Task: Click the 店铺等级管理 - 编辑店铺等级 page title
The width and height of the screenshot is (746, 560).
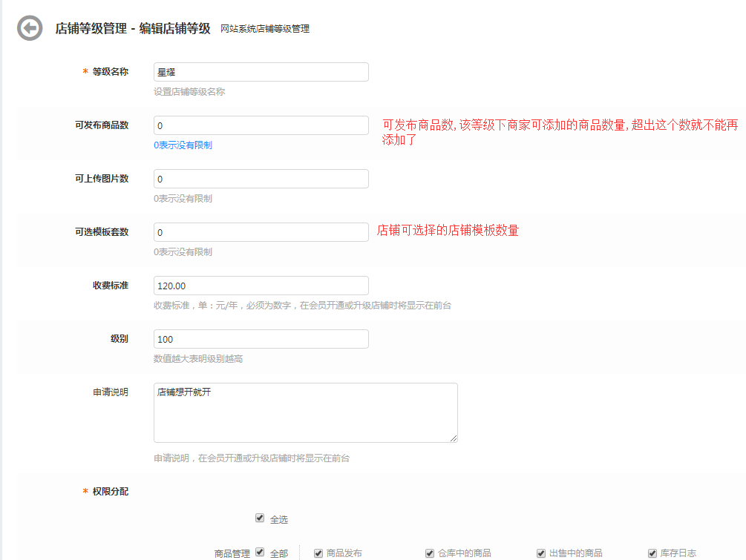Action: [133, 29]
